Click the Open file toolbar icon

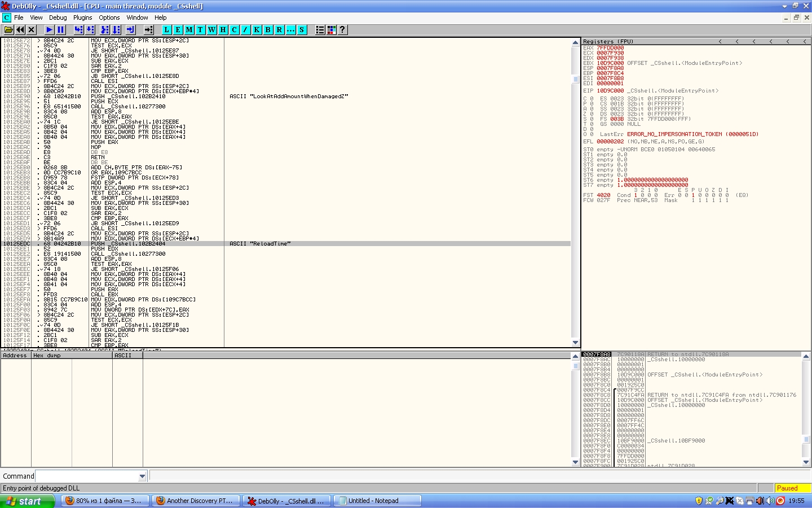pyautogui.click(x=8, y=29)
